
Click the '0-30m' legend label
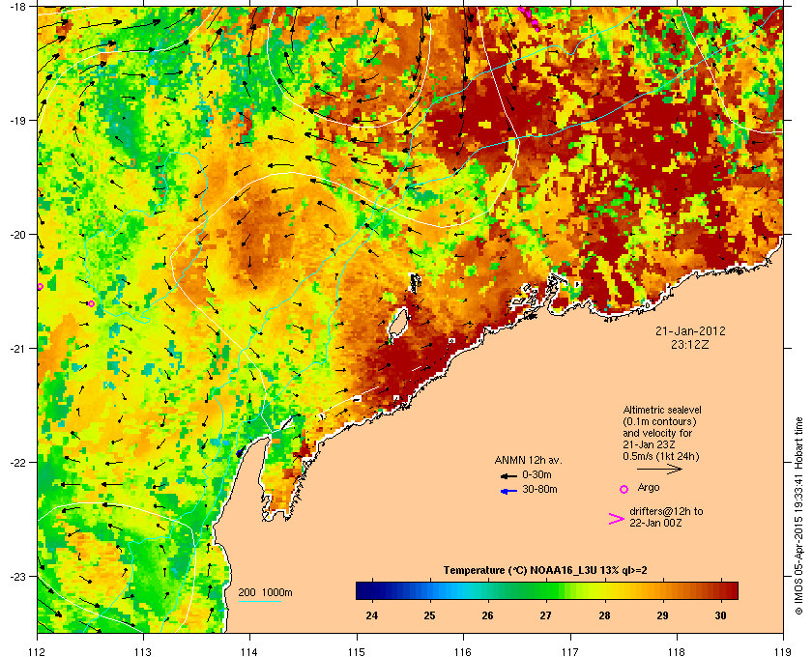[536, 474]
